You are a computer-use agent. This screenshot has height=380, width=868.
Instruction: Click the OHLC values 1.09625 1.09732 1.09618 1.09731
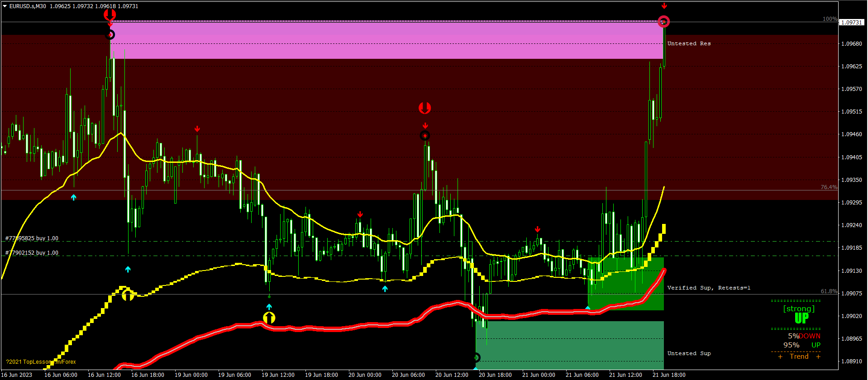tap(94, 6)
